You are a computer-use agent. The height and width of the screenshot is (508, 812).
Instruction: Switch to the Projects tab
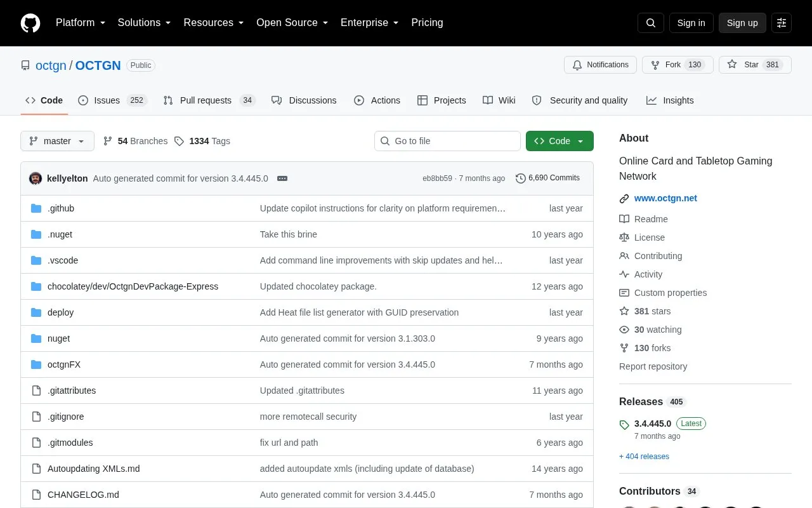tap(442, 100)
